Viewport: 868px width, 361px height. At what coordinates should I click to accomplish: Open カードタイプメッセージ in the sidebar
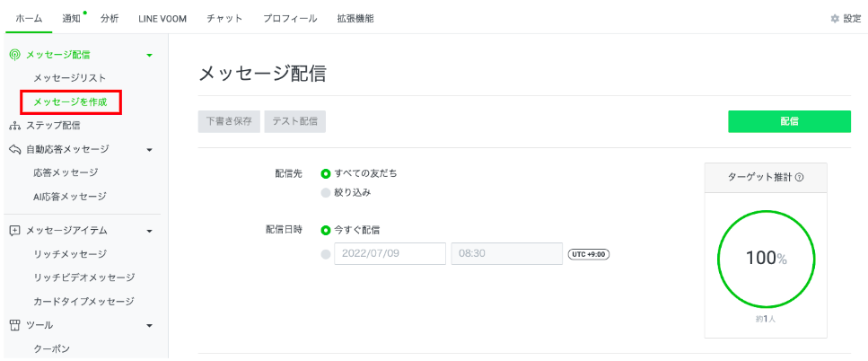coord(83,302)
